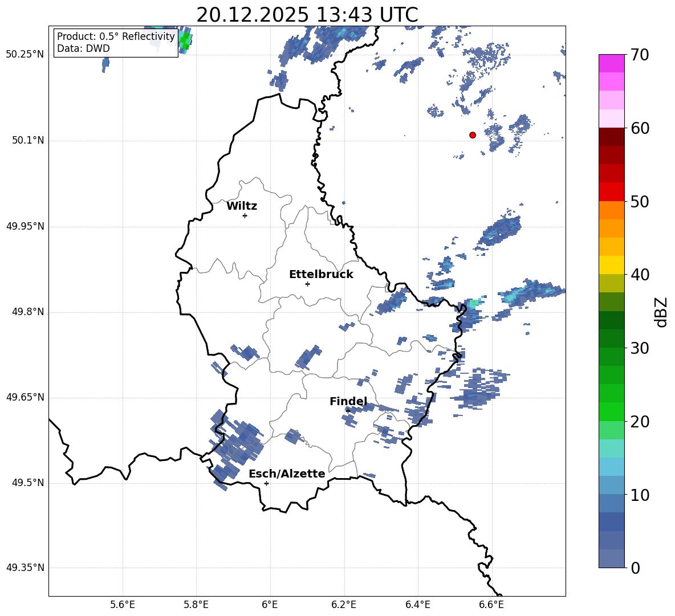This screenshot has height=616, width=675.
Task: Click the 0 value on colorbar
Action: click(x=636, y=568)
